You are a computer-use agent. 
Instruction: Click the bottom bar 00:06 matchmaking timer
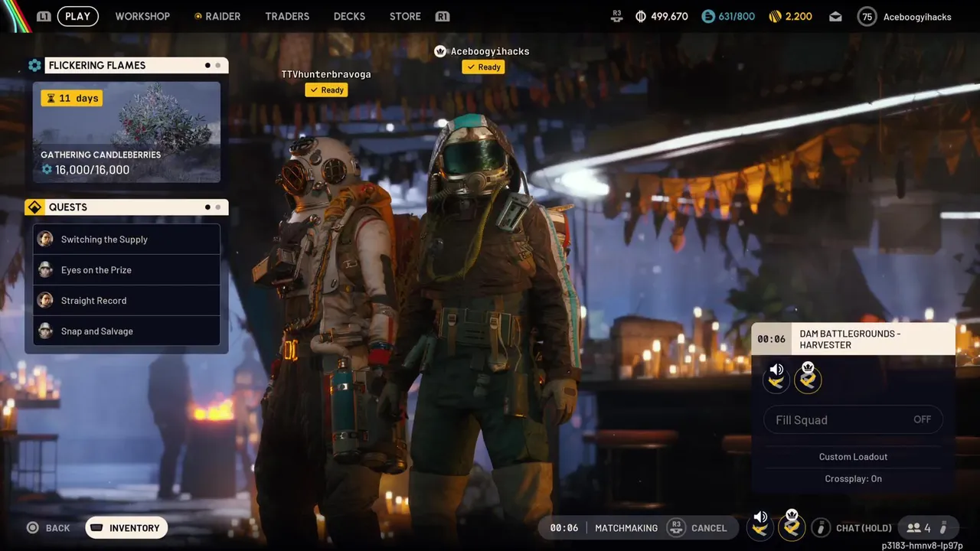pos(564,528)
